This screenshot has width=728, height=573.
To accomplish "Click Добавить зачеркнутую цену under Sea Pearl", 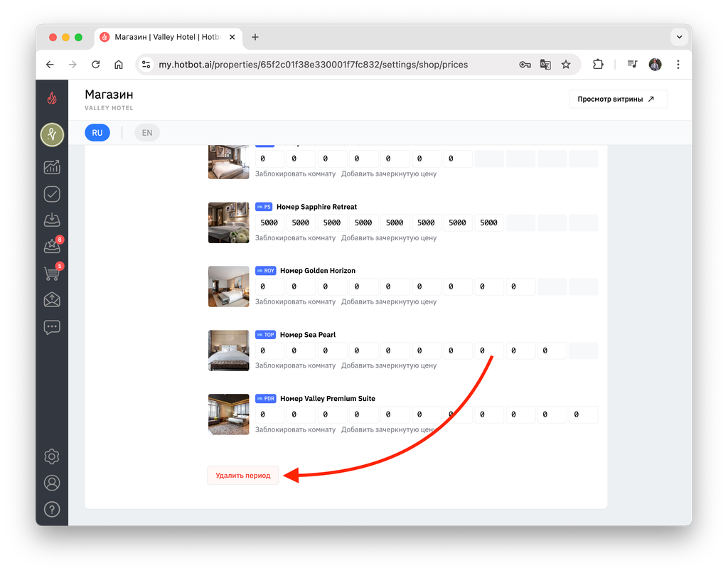I will [389, 365].
